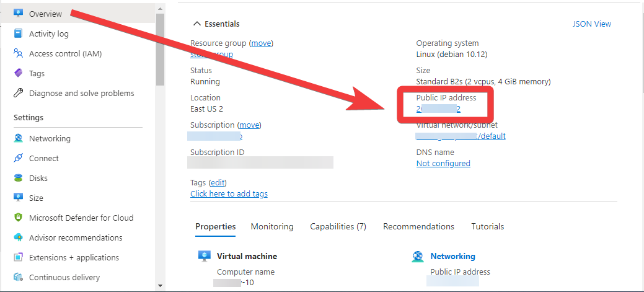
Task: Open the Overview page
Action: (78, 14)
